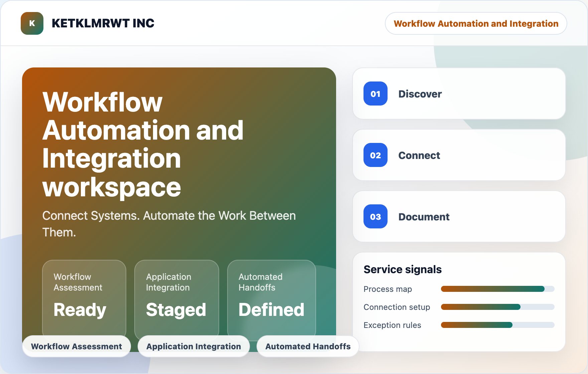Select the Automated Handoffs chip
Image resolution: width=588 pixels, height=374 pixels.
[x=308, y=346]
